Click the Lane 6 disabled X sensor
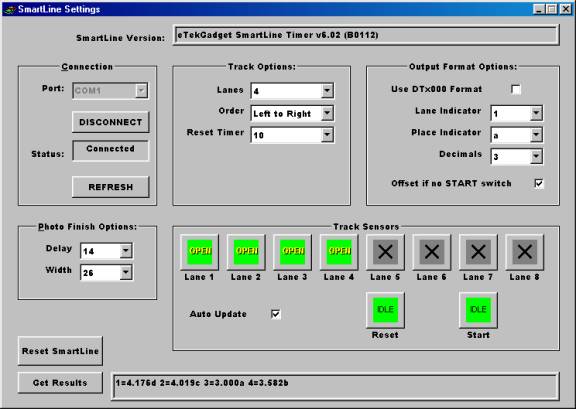The width and height of the screenshot is (576, 409). click(432, 252)
